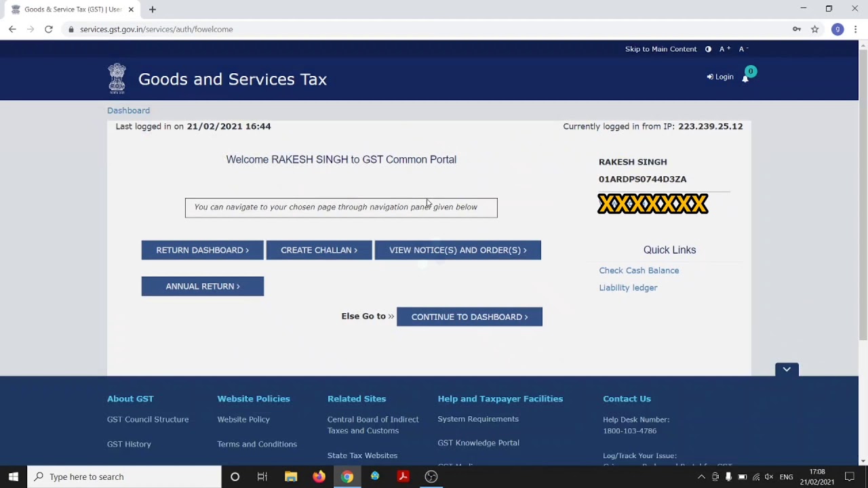Bookmark this page with the star icon

[x=815, y=29]
